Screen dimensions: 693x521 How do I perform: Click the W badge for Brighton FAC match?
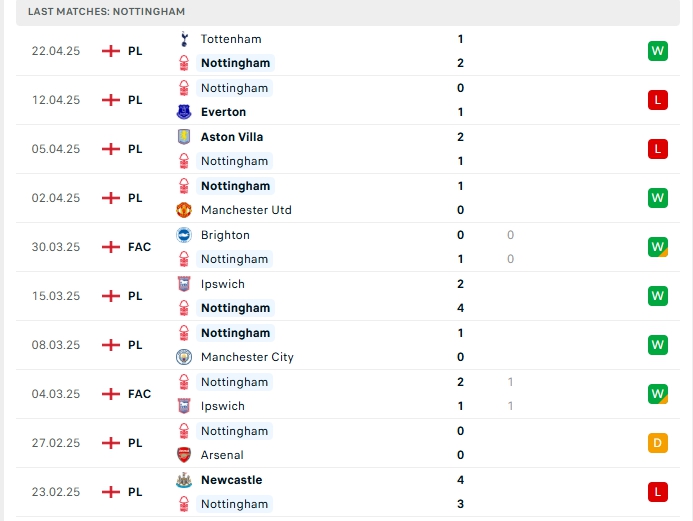(x=658, y=247)
